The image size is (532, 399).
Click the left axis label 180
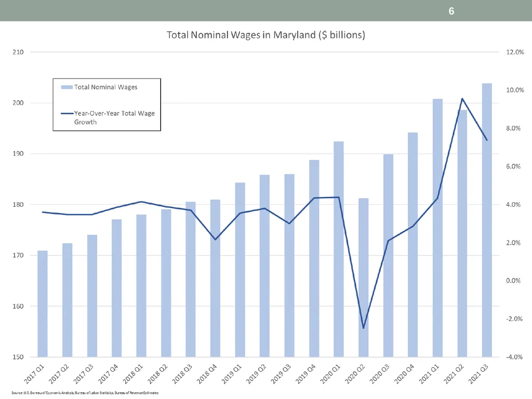pos(18,205)
